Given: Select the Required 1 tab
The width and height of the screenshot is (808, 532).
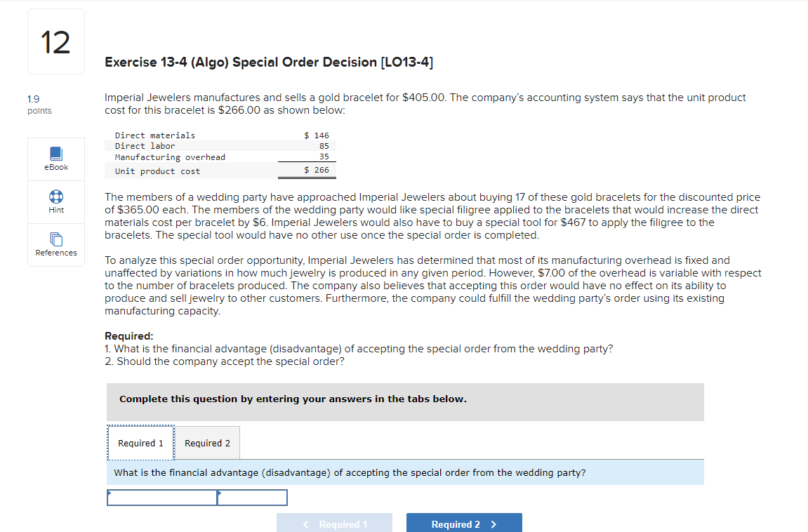Looking at the screenshot, I should [140, 442].
